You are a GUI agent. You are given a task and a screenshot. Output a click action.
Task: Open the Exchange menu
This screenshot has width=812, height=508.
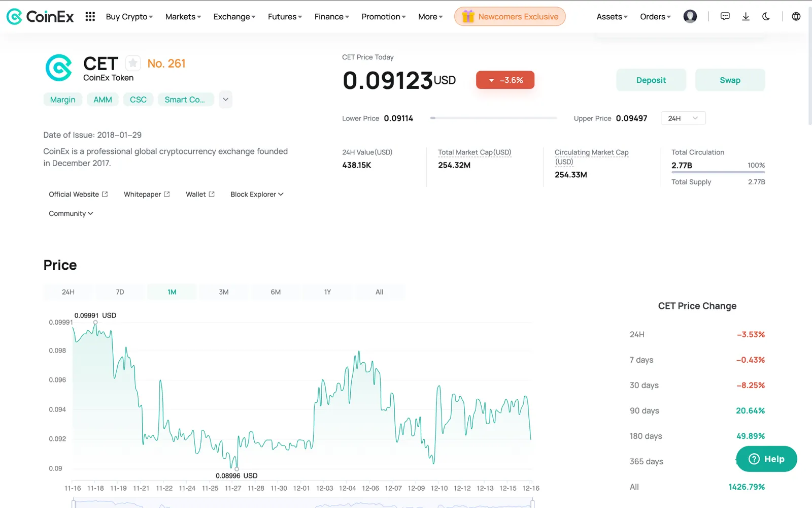click(234, 17)
